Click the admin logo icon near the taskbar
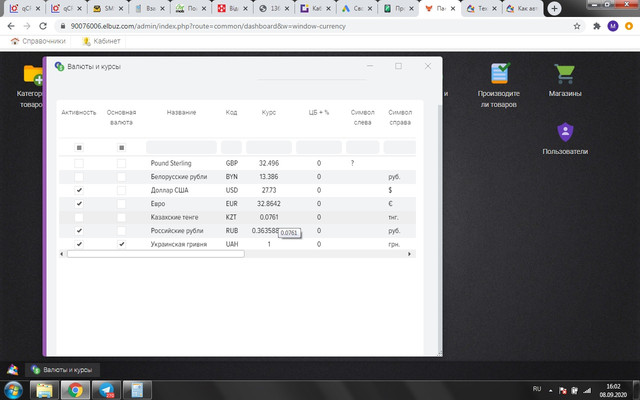Screen dimensions: 640x400 coord(13,370)
